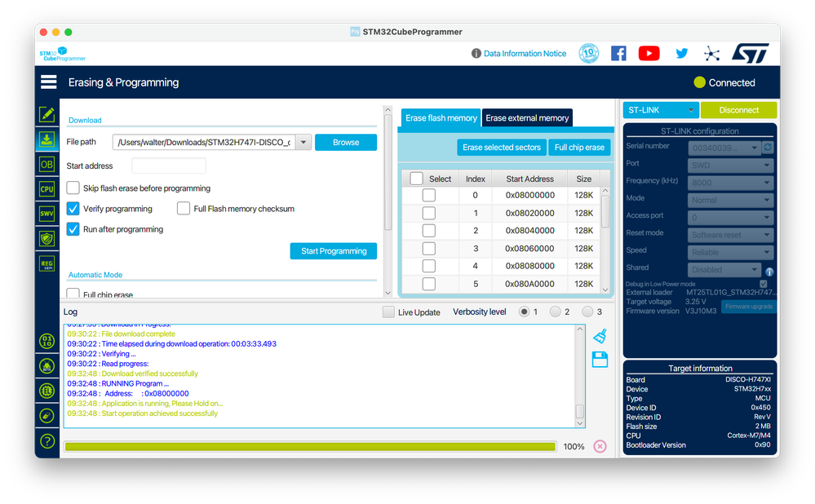Click Start Programming
Viewport: 815px width, 504px height.
(334, 251)
